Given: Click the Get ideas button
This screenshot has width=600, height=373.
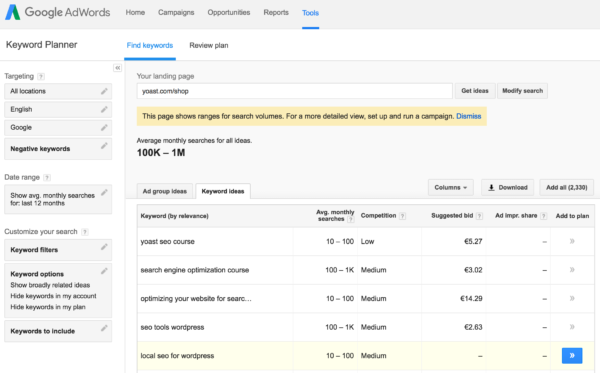Looking at the screenshot, I should coord(475,91).
